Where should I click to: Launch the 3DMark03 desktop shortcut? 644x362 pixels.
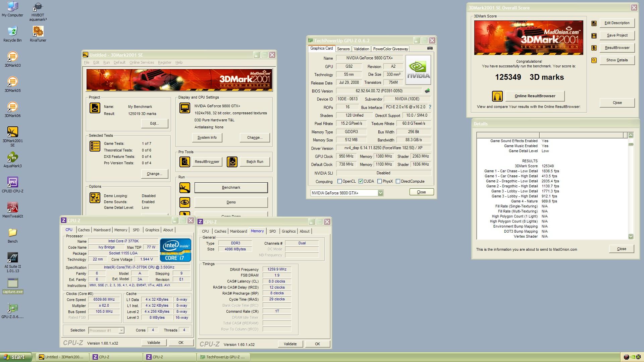[12, 59]
